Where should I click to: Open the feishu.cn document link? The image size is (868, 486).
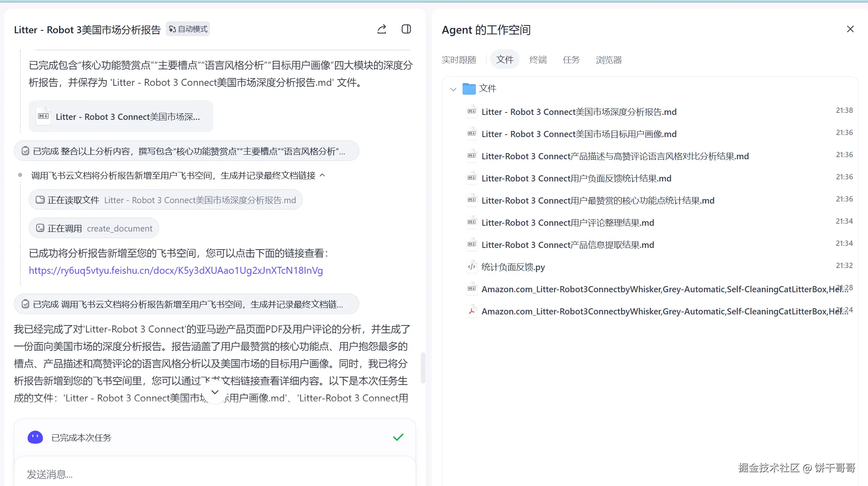click(176, 271)
